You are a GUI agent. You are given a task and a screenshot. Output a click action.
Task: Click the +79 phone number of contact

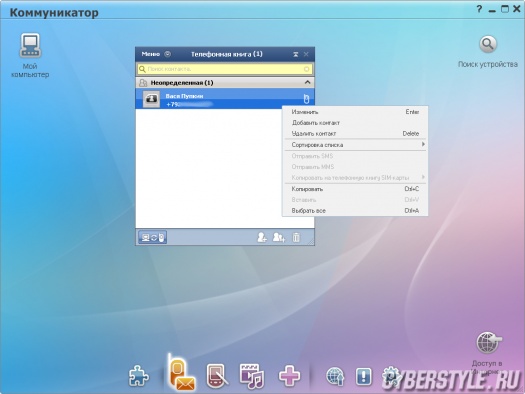189,104
